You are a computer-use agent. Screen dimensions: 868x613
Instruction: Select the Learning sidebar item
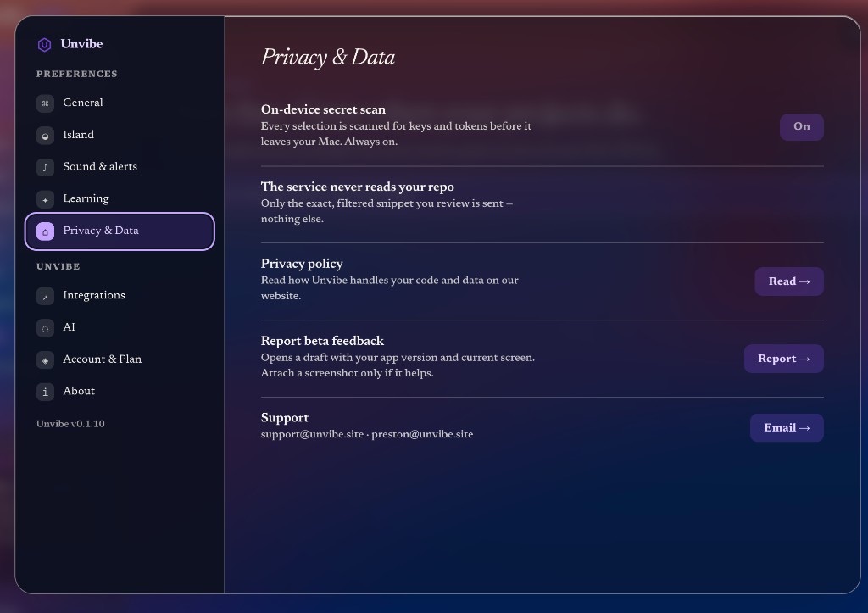click(x=120, y=199)
